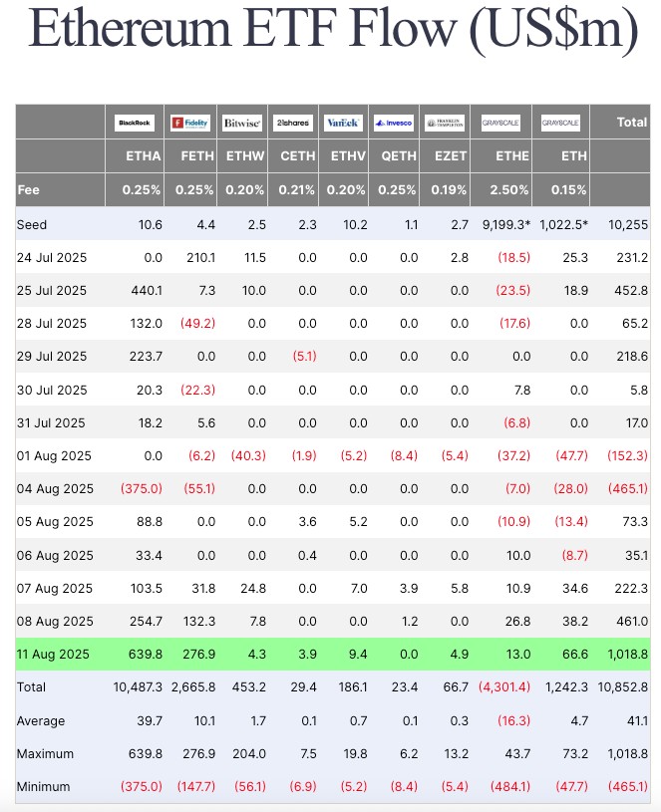This screenshot has width=661, height=812.
Task: Click the 223.7 ETHA value
Action: (x=147, y=357)
